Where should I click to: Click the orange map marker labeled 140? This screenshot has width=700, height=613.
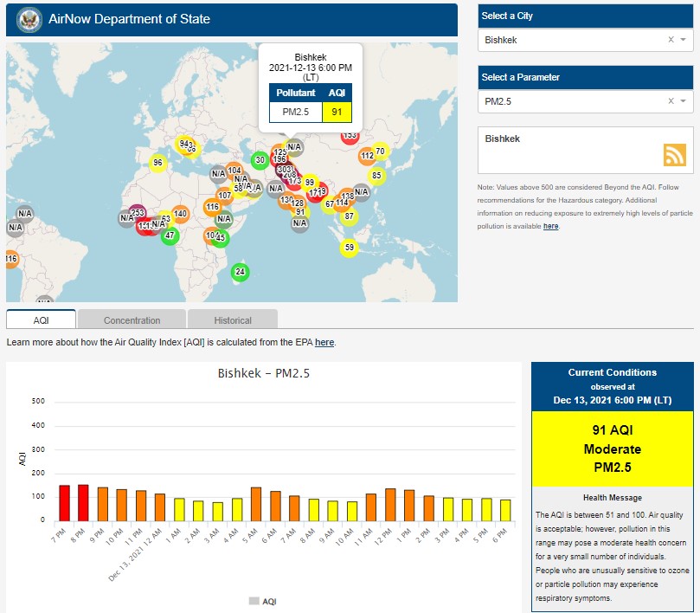pyautogui.click(x=180, y=214)
